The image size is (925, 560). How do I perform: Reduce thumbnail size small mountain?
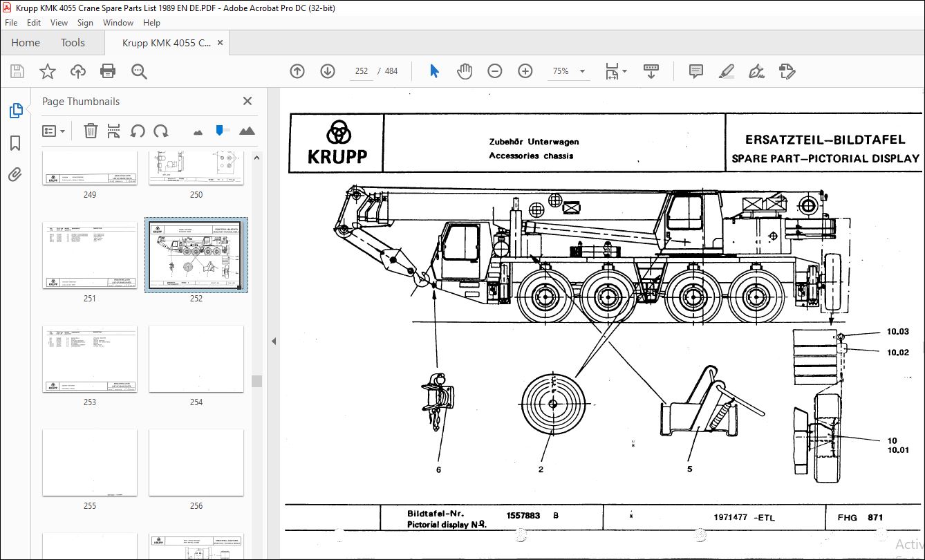(x=198, y=131)
